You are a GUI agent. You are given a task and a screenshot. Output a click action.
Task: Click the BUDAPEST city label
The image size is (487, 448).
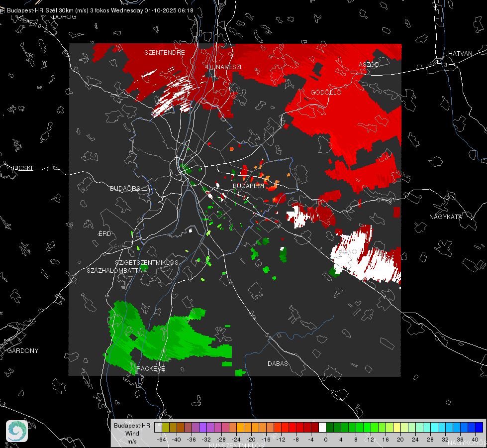(x=249, y=186)
